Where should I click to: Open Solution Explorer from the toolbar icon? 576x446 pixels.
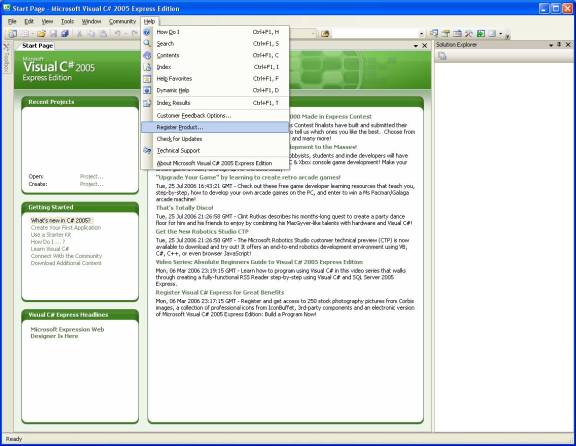click(x=434, y=34)
